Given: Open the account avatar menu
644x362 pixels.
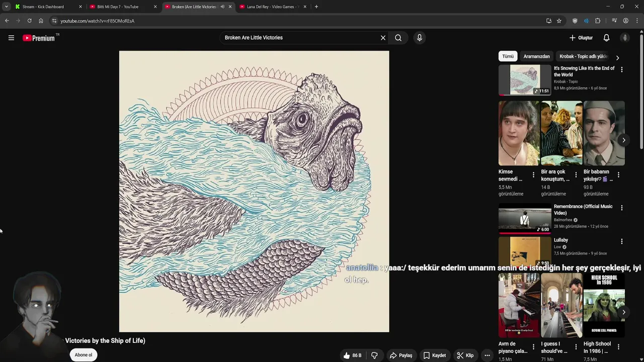Looking at the screenshot, I should click(x=625, y=38).
